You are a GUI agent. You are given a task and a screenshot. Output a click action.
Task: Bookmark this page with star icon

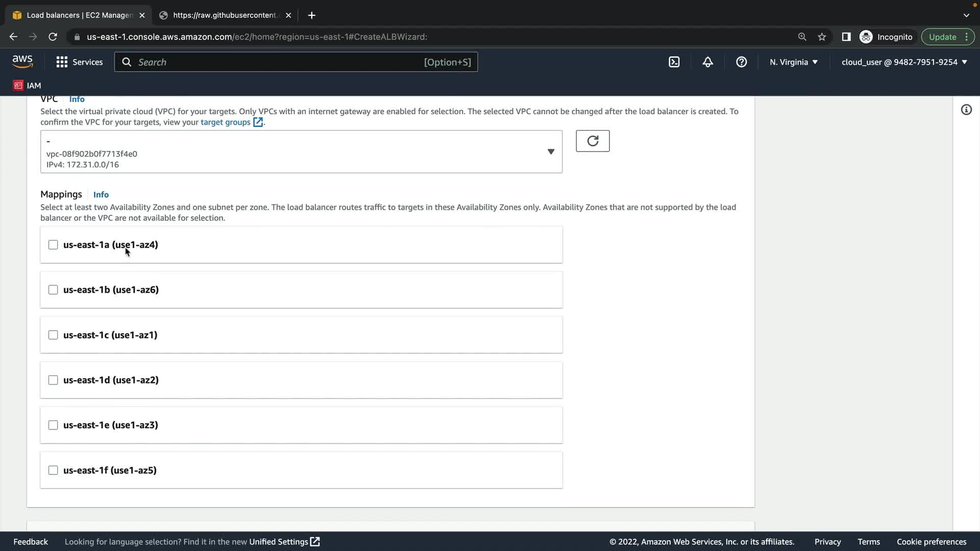[822, 37]
